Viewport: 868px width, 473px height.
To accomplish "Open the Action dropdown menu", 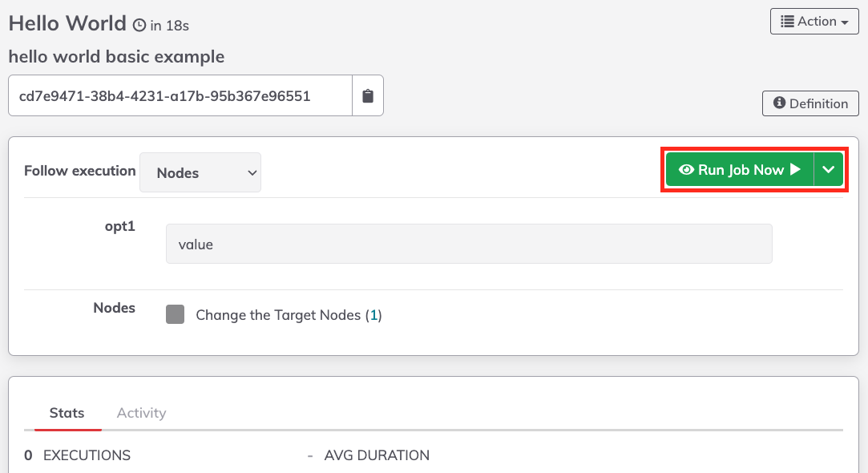I will coord(814,22).
